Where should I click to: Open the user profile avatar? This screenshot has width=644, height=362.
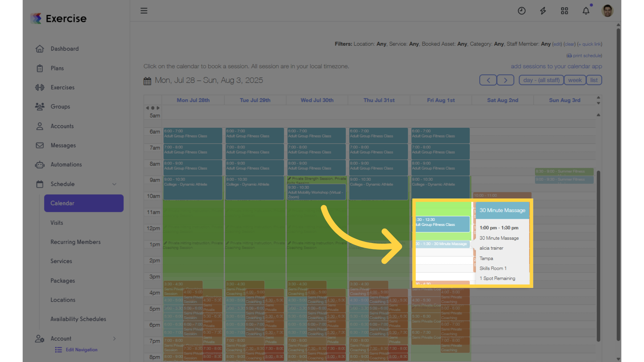pyautogui.click(x=607, y=11)
